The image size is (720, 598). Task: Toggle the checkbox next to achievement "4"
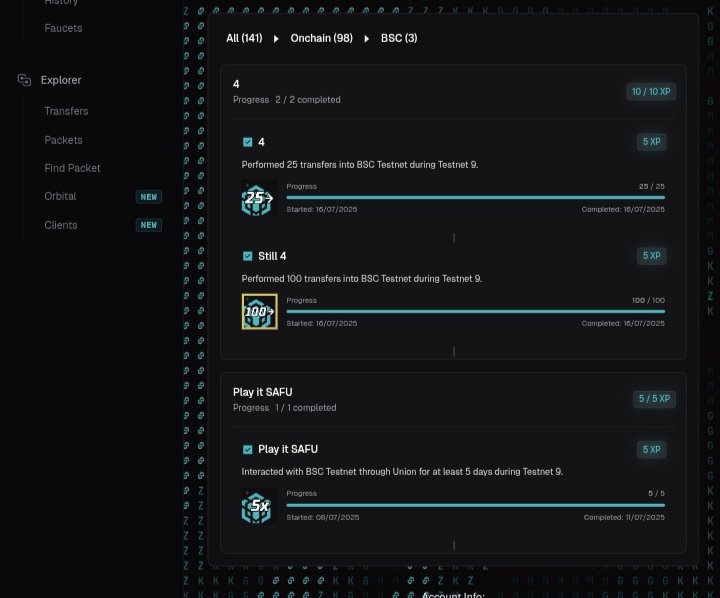(248, 142)
